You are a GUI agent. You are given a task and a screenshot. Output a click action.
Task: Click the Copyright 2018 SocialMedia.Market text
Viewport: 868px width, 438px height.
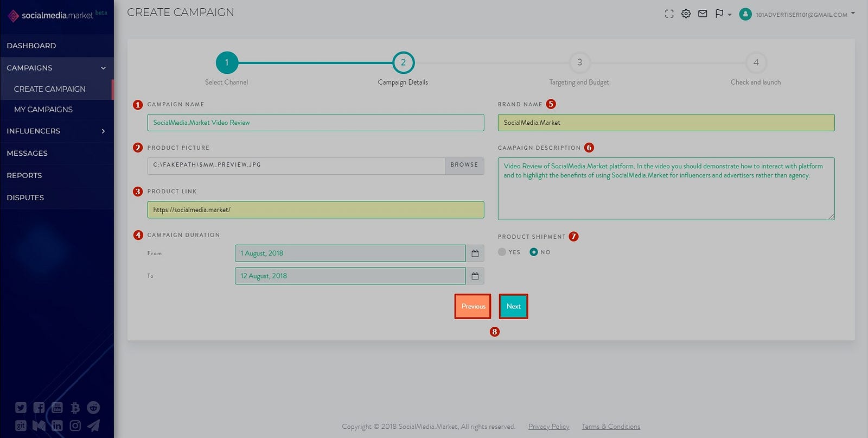[x=429, y=427]
